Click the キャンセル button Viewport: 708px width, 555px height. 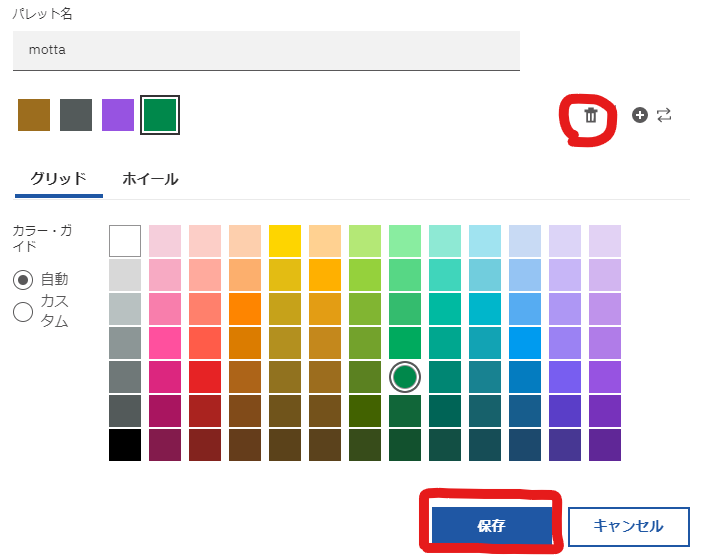point(629,526)
